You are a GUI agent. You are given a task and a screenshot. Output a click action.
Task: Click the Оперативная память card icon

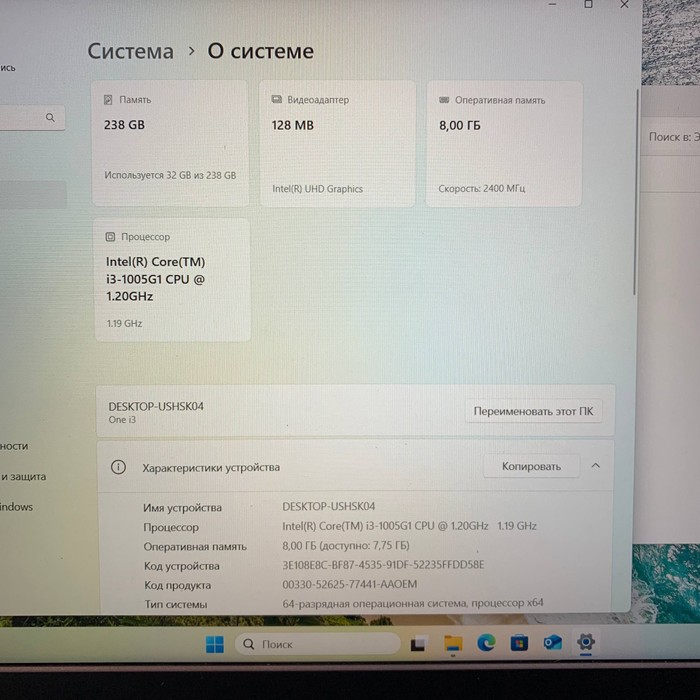[444, 100]
